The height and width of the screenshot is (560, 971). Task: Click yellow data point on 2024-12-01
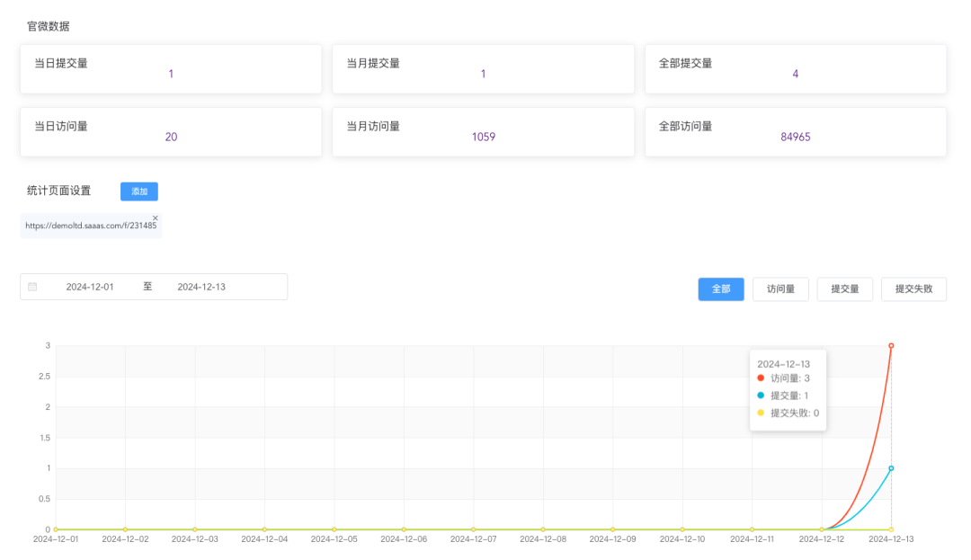pyautogui.click(x=56, y=529)
